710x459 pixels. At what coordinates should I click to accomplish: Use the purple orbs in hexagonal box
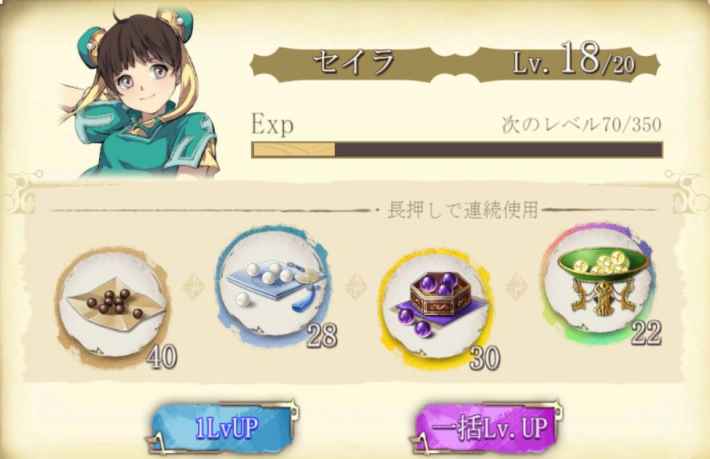tap(437, 309)
